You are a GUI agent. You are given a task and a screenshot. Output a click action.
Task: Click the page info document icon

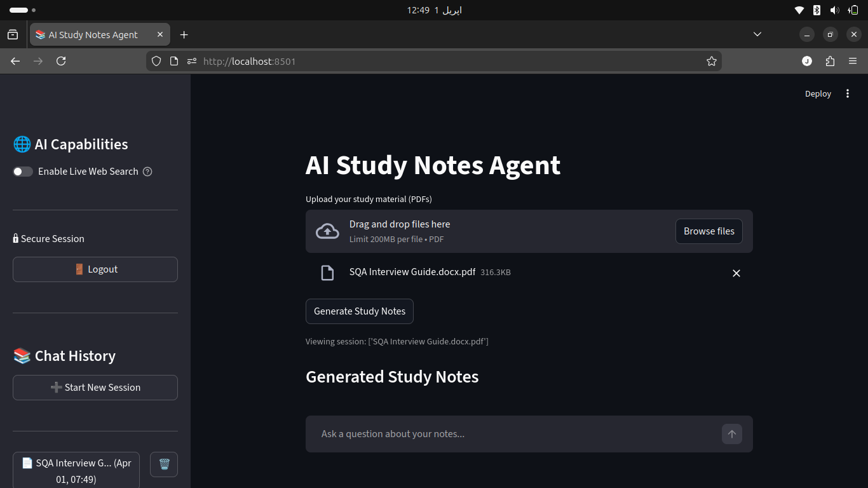point(174,61)
